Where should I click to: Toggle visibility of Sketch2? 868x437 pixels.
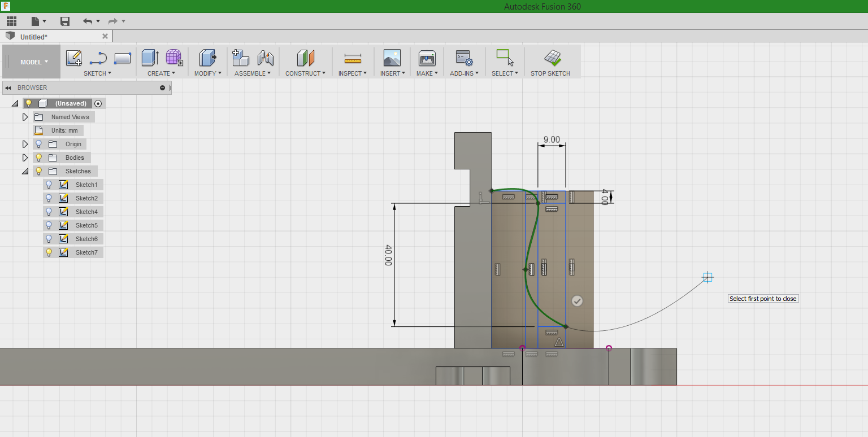point(49,198)
